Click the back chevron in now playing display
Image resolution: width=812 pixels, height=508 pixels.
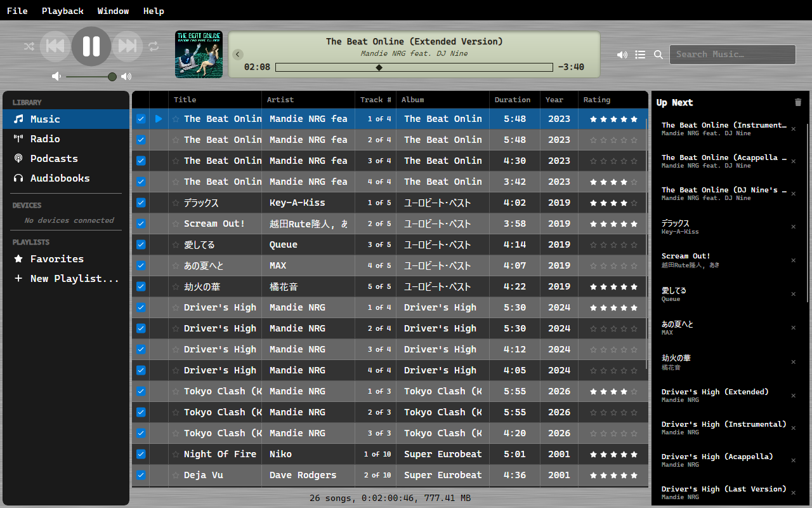[x=238, y=55]
